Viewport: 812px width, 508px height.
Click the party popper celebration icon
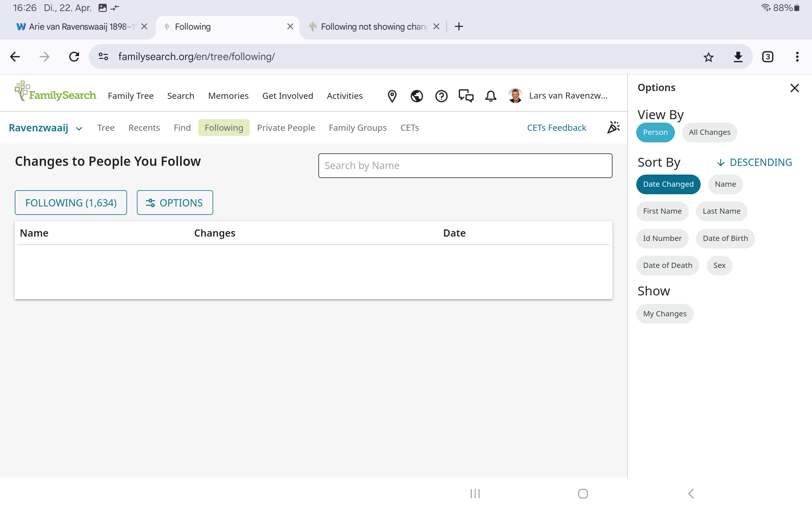(613, 127)
